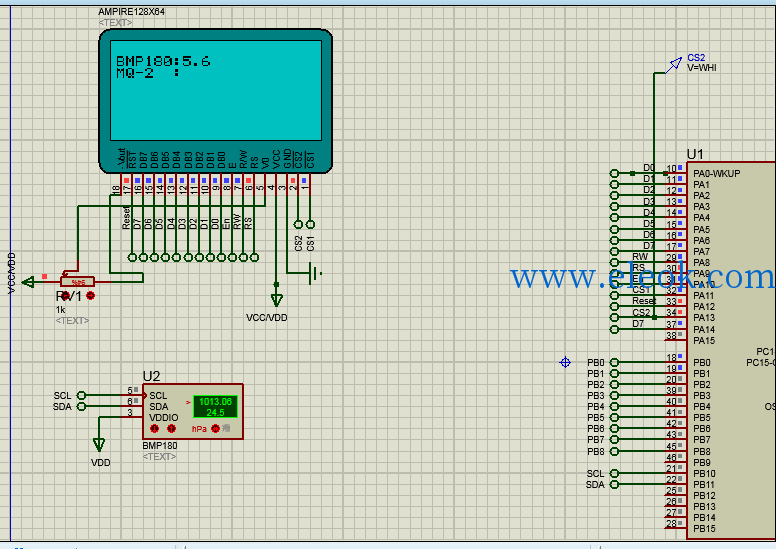This screenshot has width=776, height=549.
Task: Click the AMPIRE128X64 component label
Action: [132, 11]
